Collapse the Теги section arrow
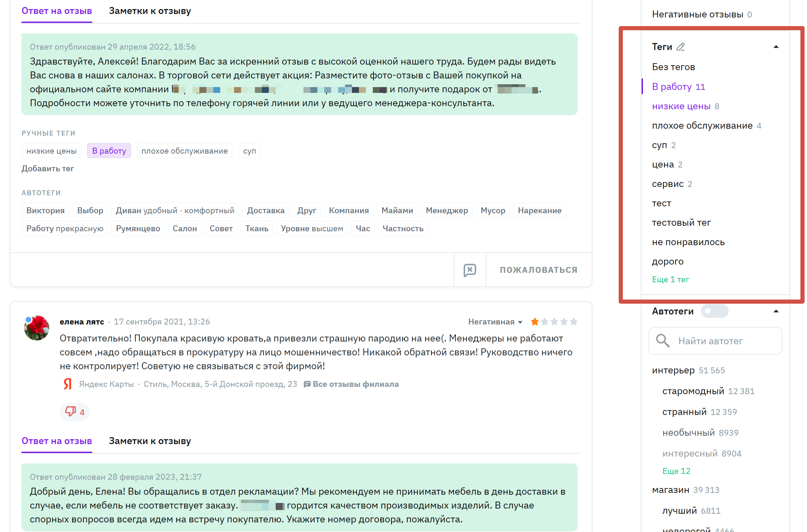The image size is (807, 532). point(776,47)
